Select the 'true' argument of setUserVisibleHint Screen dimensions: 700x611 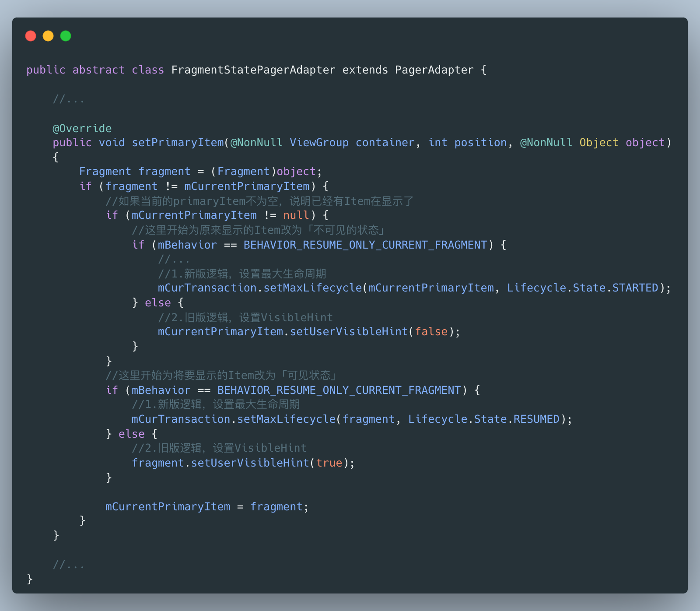click(329, 463)
